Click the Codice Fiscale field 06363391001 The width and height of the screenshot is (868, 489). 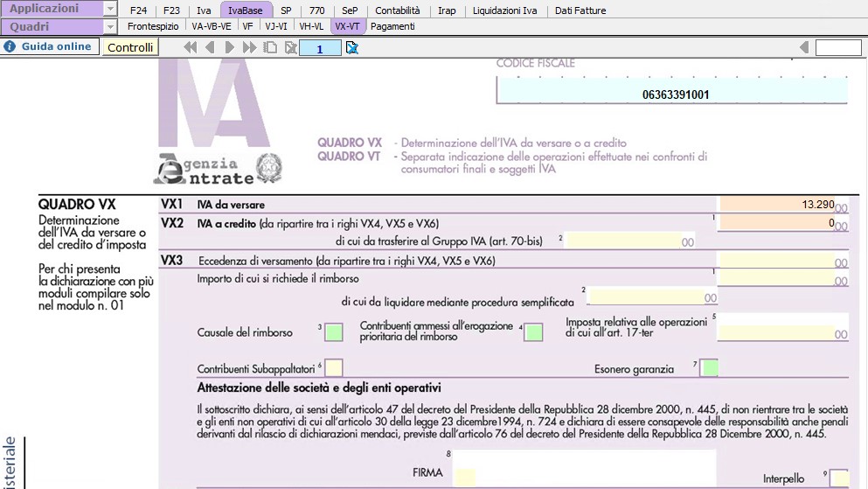point(672,90)
